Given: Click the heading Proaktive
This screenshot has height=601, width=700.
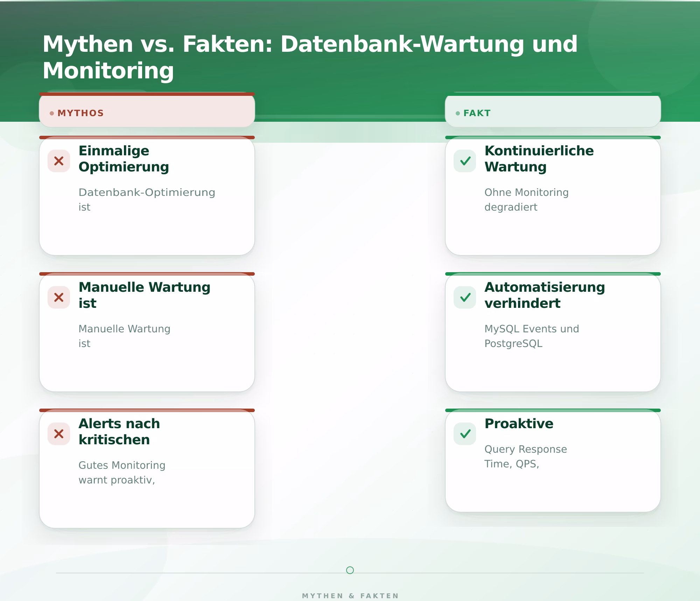Looking at the screenshot, I should (519, 424).
